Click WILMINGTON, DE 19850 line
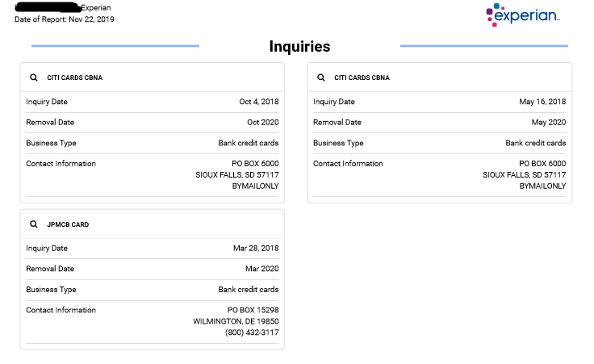 [x=236, y=321]
